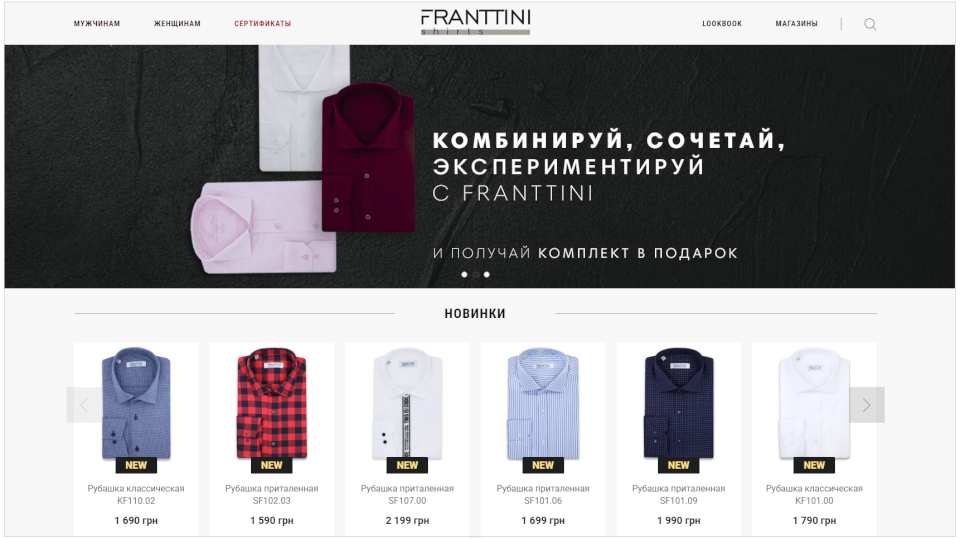Click the NEW badge on shirt KF101.00
960x539 pixels.
[814, 466]
